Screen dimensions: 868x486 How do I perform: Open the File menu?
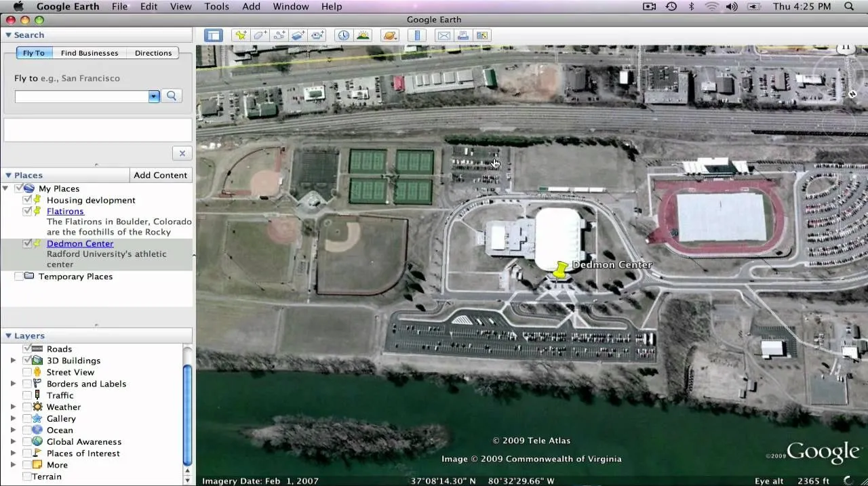[119, 6]
